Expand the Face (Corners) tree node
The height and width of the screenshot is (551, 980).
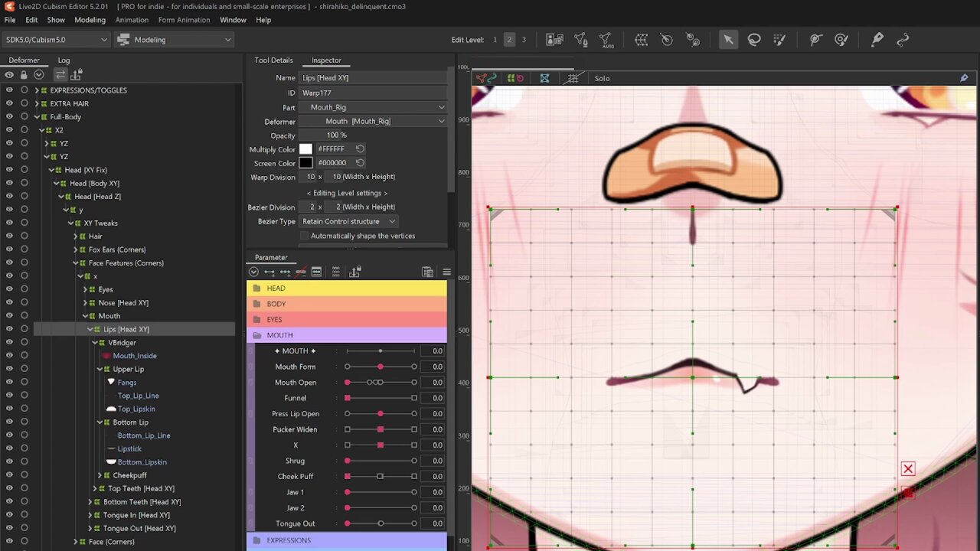point(75,542)
